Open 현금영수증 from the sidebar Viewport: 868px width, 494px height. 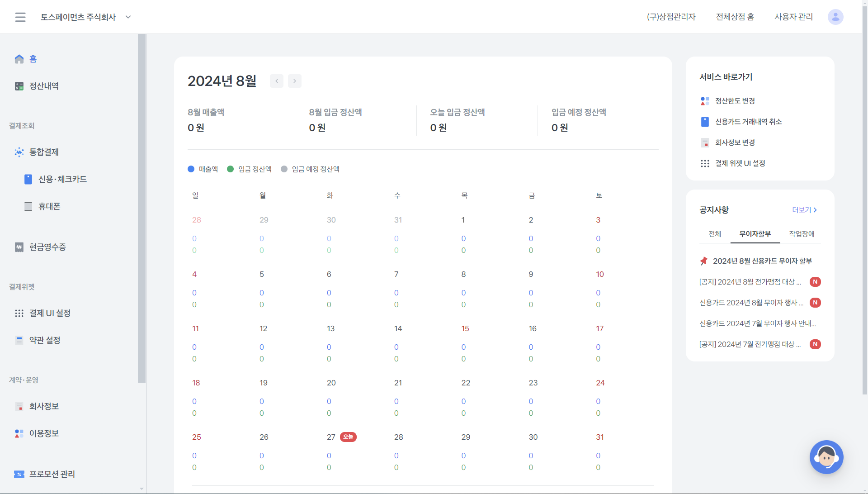pyautogui.click(x=47, y=247)
